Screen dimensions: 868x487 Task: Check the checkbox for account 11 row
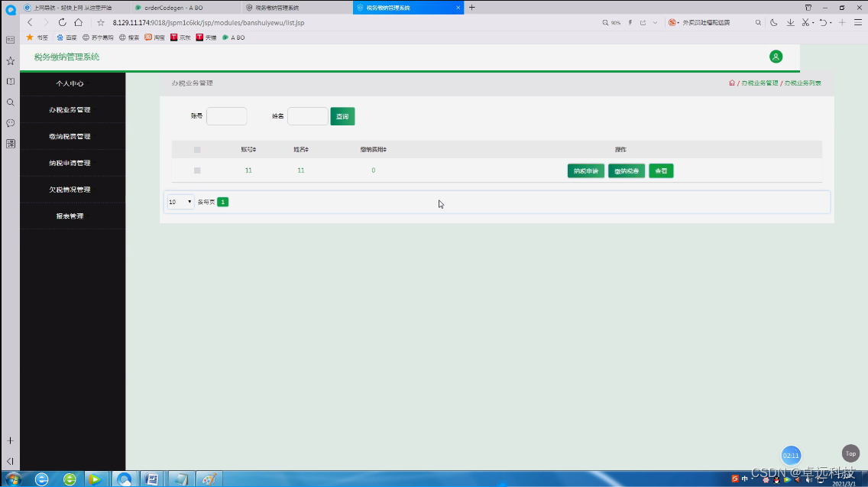(197, 170)
